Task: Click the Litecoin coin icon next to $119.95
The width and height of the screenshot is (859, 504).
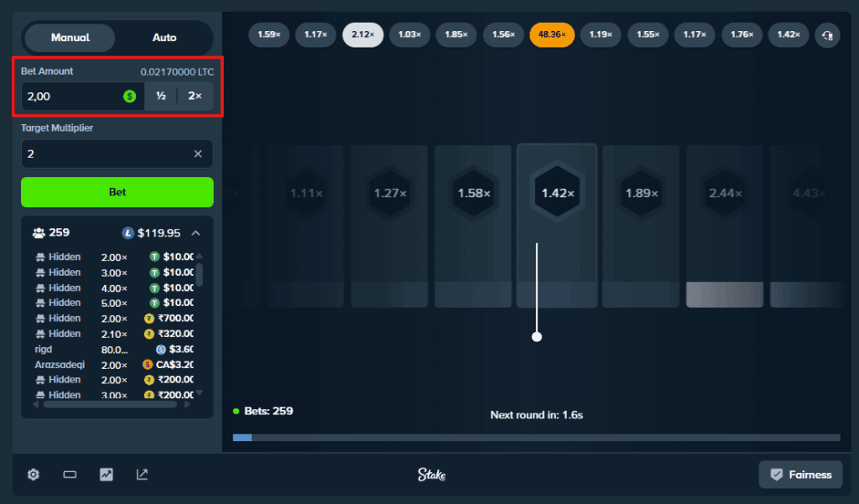Action: (128, 233)
